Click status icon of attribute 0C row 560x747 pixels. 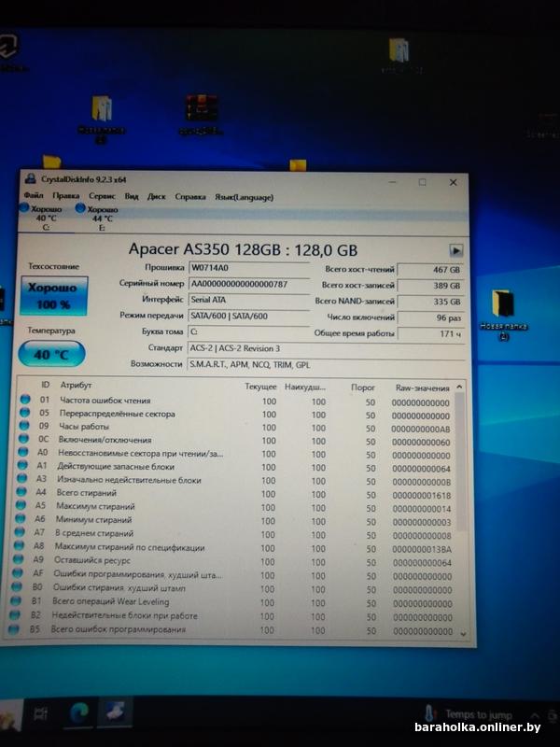pyautogui.click(x=23, y=438)
